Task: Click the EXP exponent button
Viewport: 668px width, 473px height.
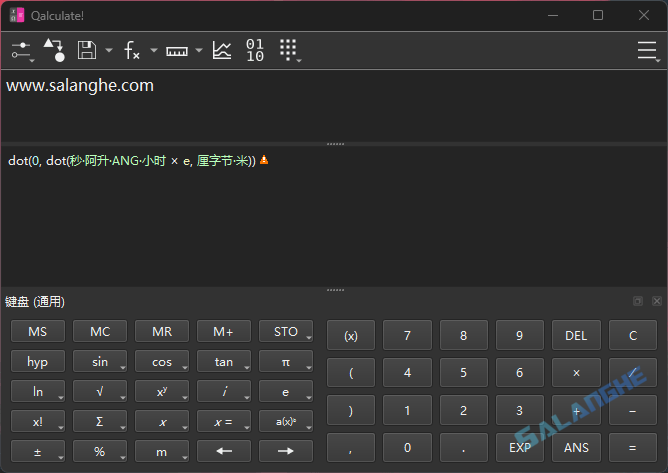Action: coord(520,447)
